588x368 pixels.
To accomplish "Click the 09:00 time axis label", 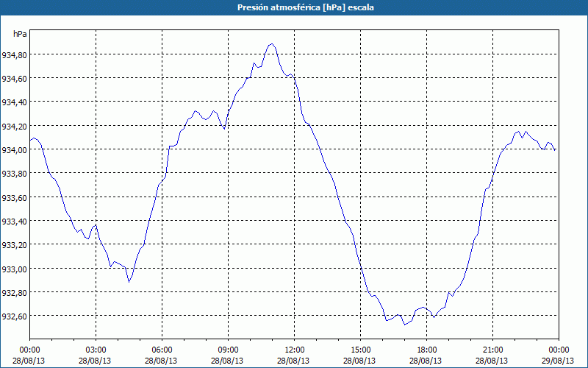I will coord(229,350).
